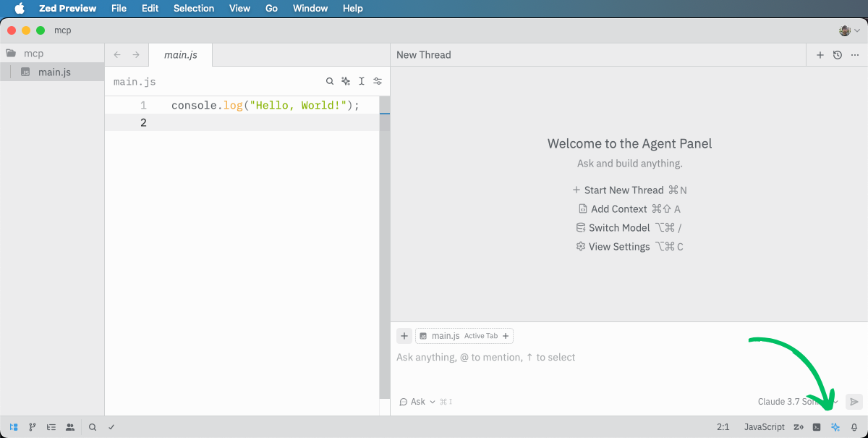Open the agent panel three-dots menu
This screenshot has height=438, width=868.
click(856, 55)
